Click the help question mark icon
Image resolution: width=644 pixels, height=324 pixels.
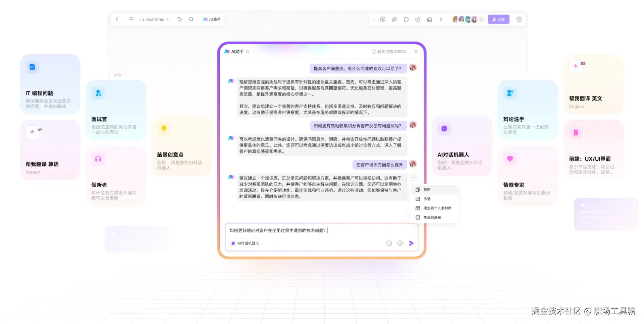[519, 19]
